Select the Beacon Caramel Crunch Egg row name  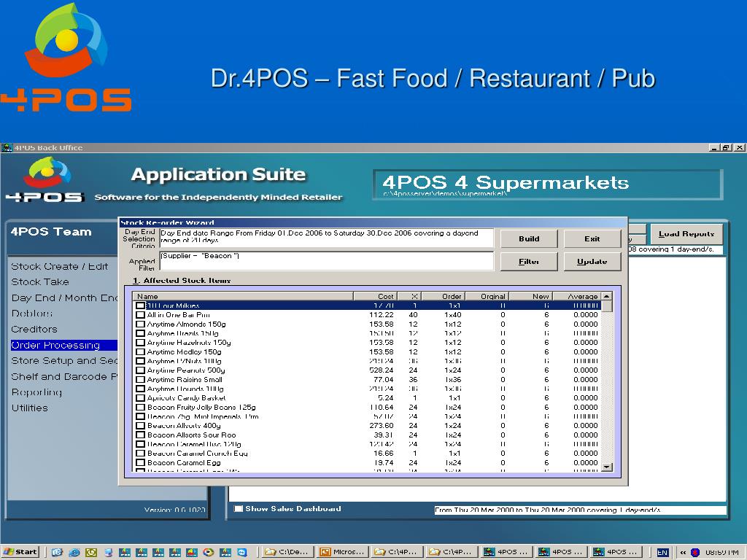pyautogui.click(x=197, y=454)
